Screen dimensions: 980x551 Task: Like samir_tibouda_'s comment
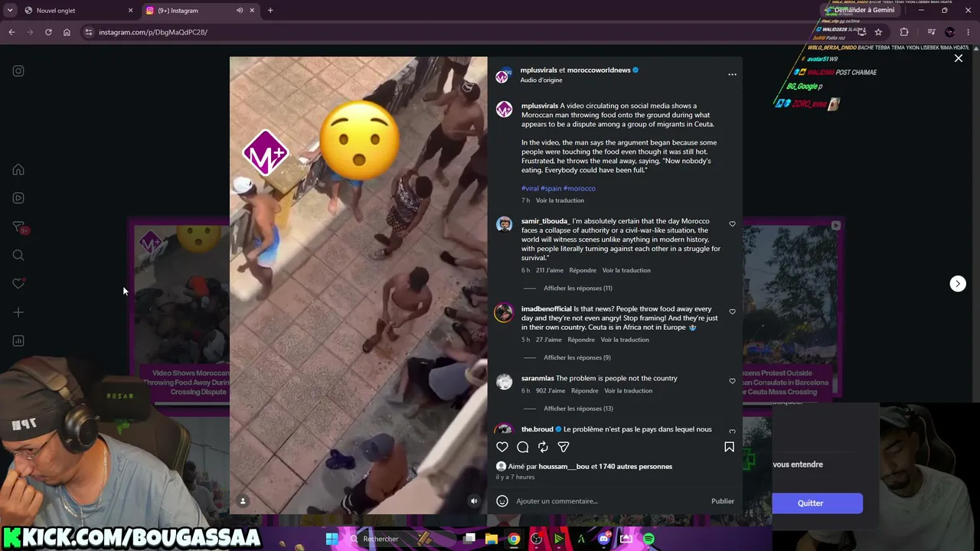click(x=732, y=224)
